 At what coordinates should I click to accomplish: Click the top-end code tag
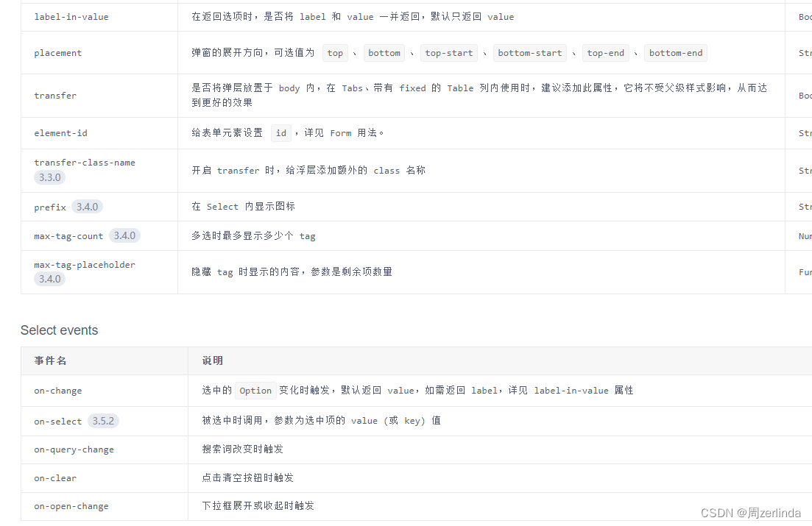[605, 53]
